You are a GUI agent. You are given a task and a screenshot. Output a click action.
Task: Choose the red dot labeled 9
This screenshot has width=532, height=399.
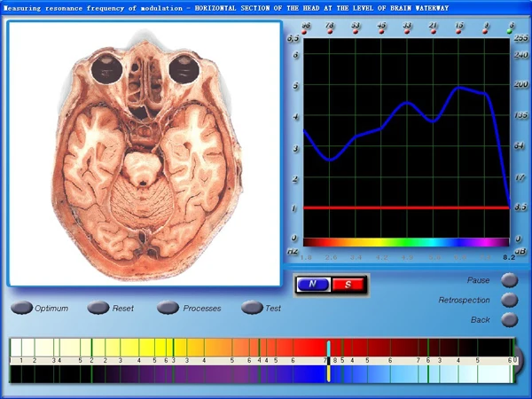(x=484, y=31)
